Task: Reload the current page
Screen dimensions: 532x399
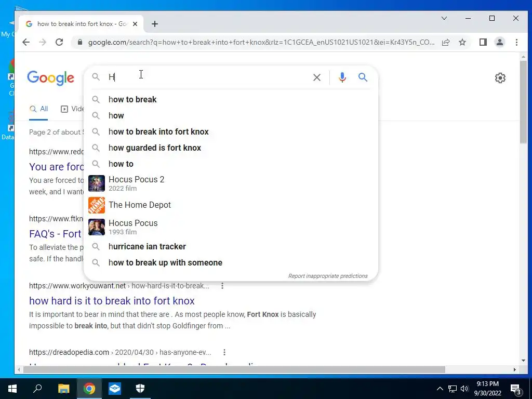Action: click(59, 42)
